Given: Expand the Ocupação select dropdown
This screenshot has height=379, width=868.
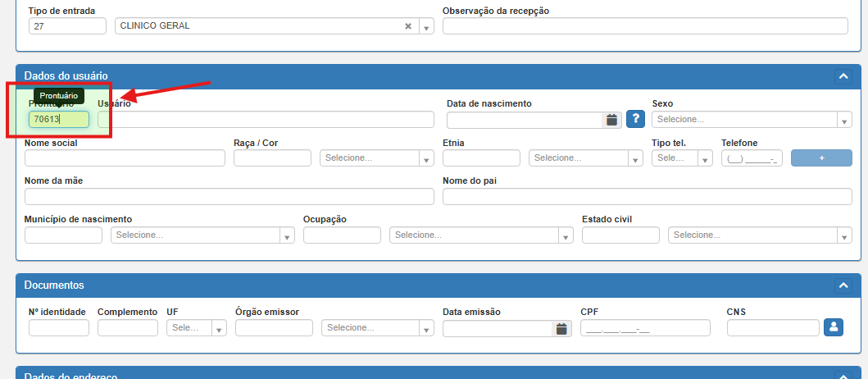Looking at the screenshot, I should (481, 235).
